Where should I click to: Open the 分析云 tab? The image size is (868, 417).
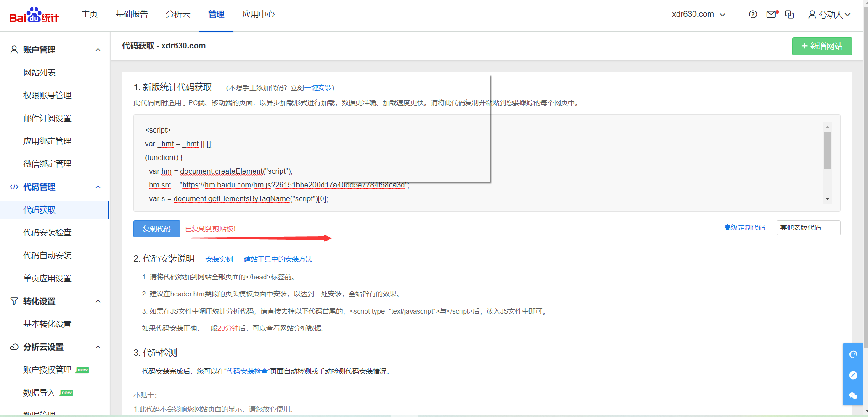178,14
